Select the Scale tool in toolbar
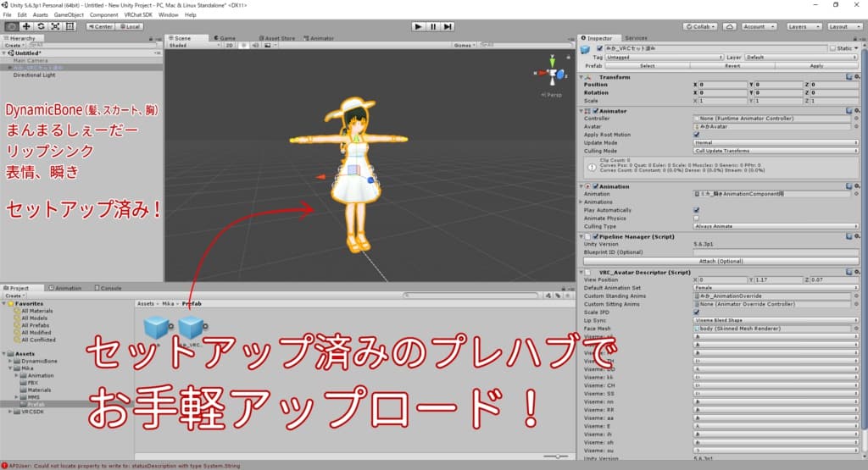Image resolution: width=868 pixels, height=470 pixels. 55,26
